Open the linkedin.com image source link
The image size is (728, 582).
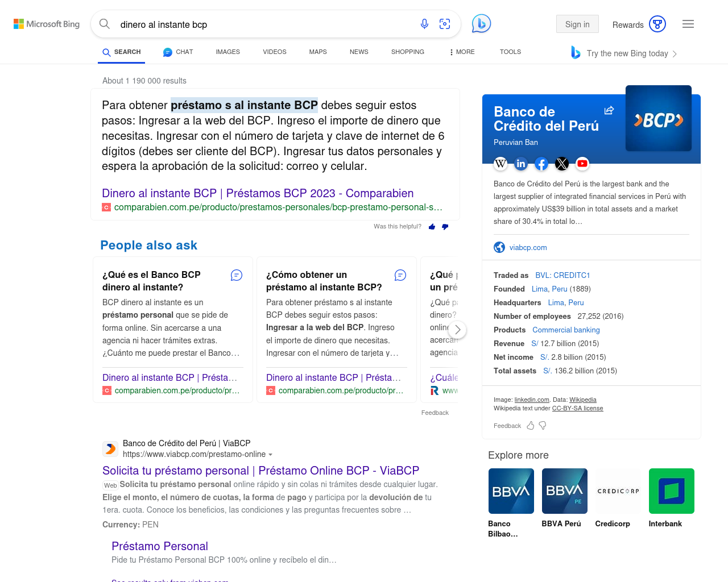[532, 400]
